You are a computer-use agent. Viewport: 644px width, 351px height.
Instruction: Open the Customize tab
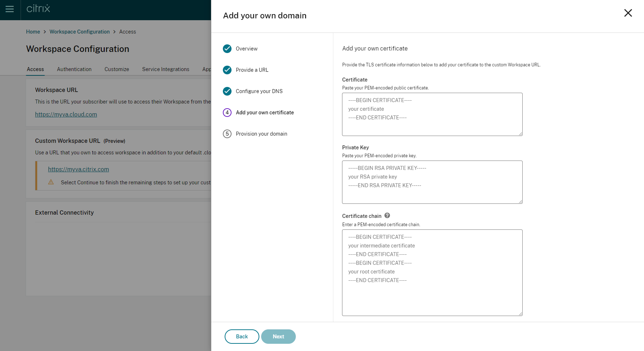(117, 69)
